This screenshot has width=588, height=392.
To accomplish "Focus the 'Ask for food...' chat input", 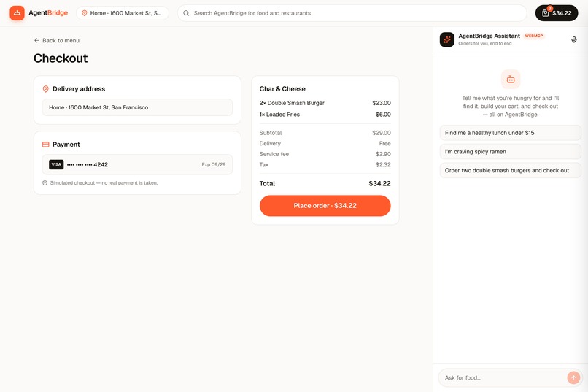I will pos(503,377).
